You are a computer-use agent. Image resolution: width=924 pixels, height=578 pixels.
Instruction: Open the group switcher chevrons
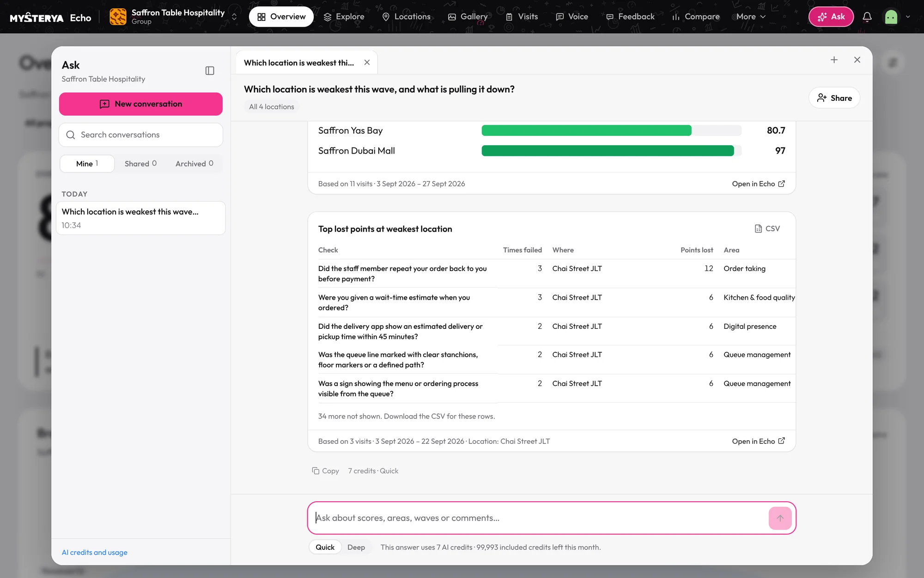tap(234, 17)
